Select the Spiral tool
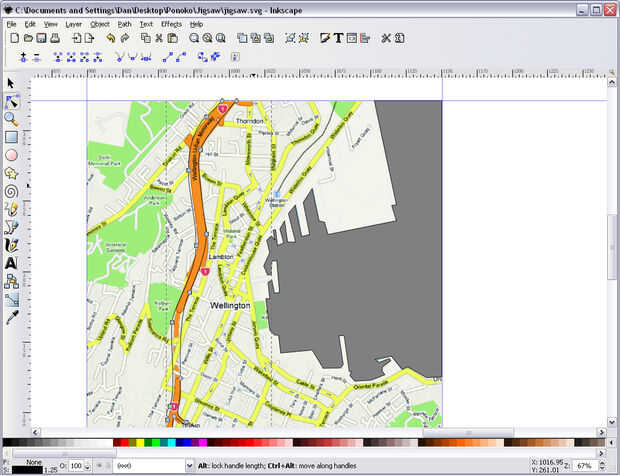This screenshot has height=476, width=620. click(11, 191)
